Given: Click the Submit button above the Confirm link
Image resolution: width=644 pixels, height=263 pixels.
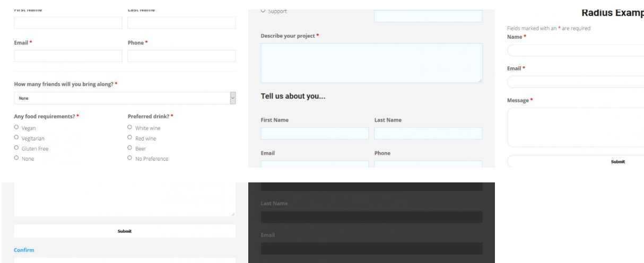Looking at the screenshot, I should [x=125, y=231].
